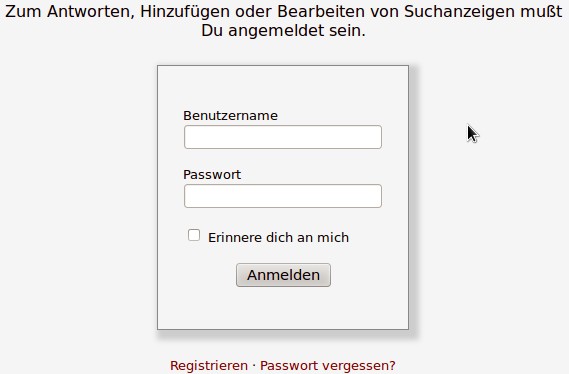Enable the Erinnere dich an mich checkbox
Viewport: 569px width, 374px height.
pyautogui.click(x=194, y=235)
